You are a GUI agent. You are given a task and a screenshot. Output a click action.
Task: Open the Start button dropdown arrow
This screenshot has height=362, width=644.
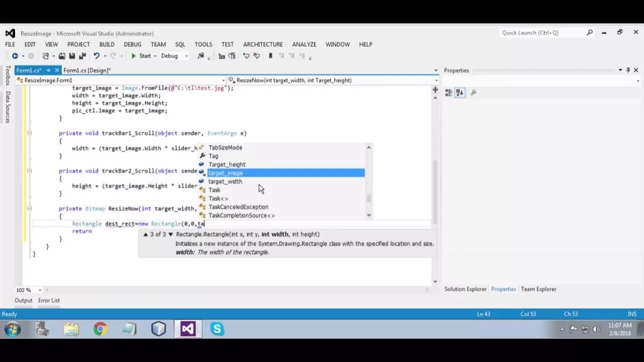[155, 56]
